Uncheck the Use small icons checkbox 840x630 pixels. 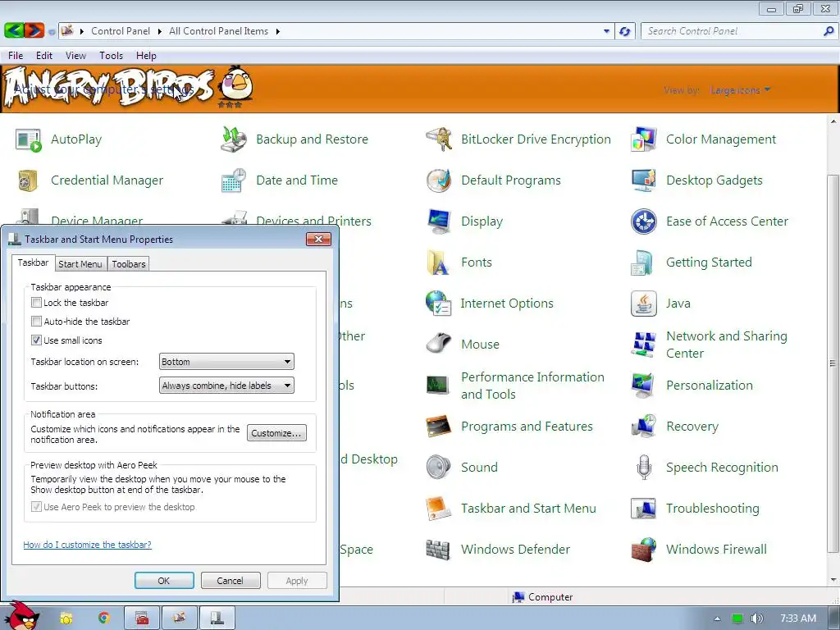click(x=36, y=340)
